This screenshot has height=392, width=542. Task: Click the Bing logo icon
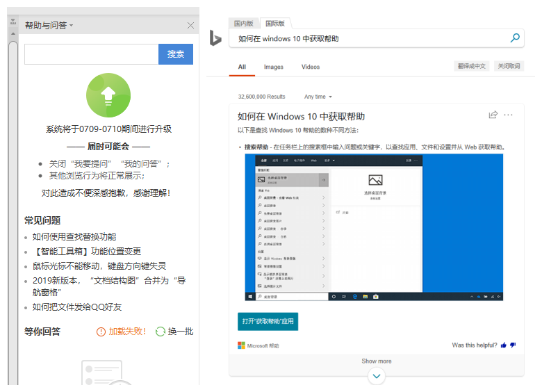coord(215,38)
